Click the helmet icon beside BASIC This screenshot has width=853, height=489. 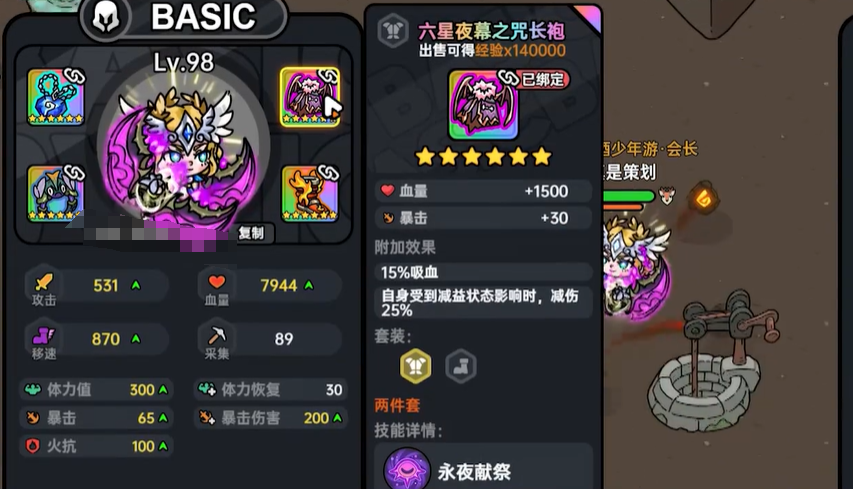[106, 18]
